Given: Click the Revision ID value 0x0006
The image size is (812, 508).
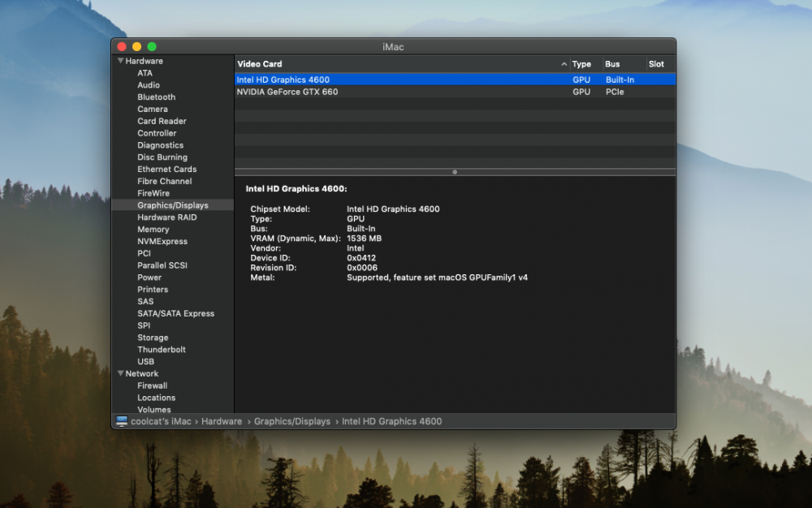Looking at the screenshot, I should pyautogui.click(x=362, y=268).
